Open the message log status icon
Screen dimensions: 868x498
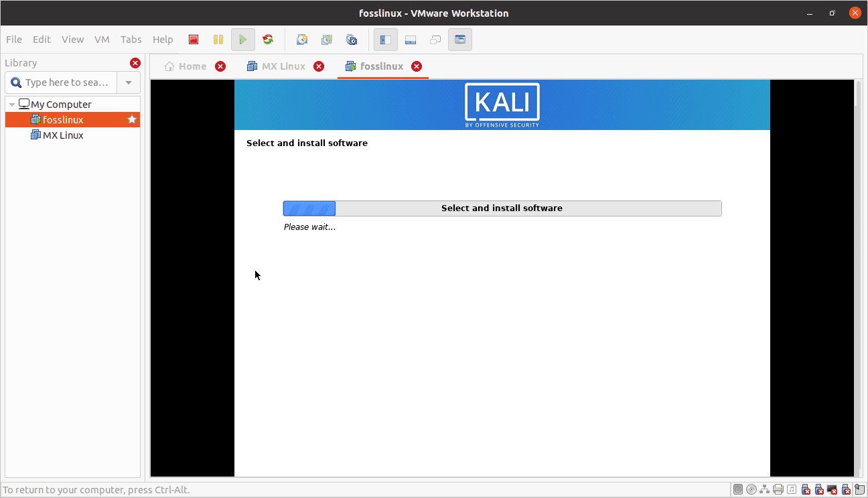[859, 489]
